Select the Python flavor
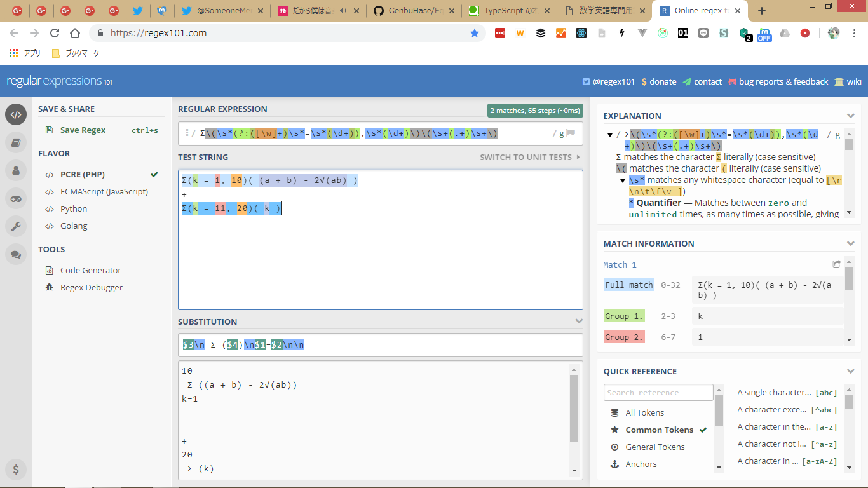This screenshot has width=868, height=488. (74, 209)
